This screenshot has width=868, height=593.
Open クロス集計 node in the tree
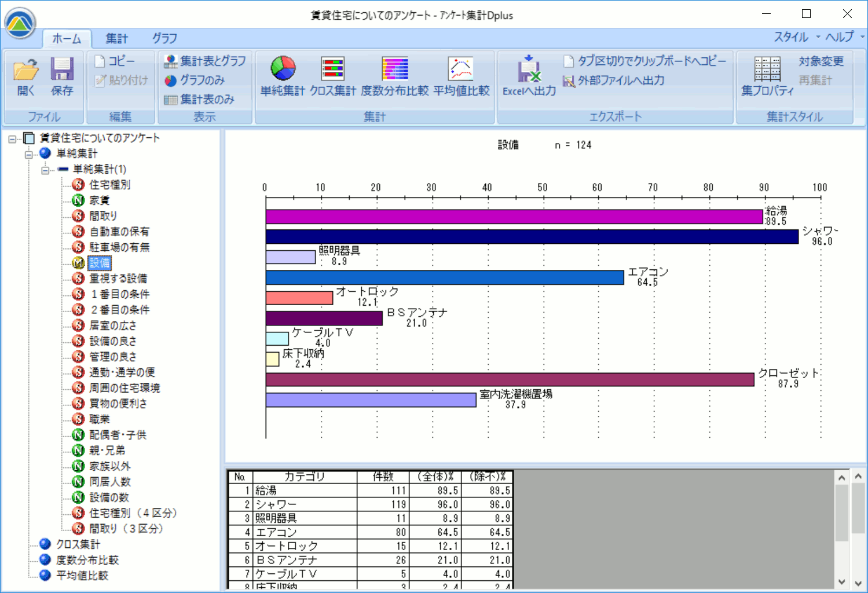[x=78, y=544]
